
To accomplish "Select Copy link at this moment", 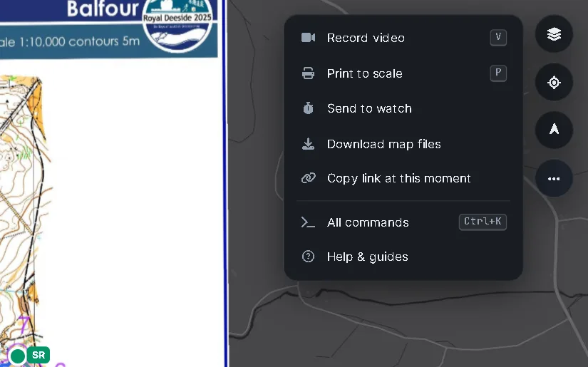I will coord(403,178).
